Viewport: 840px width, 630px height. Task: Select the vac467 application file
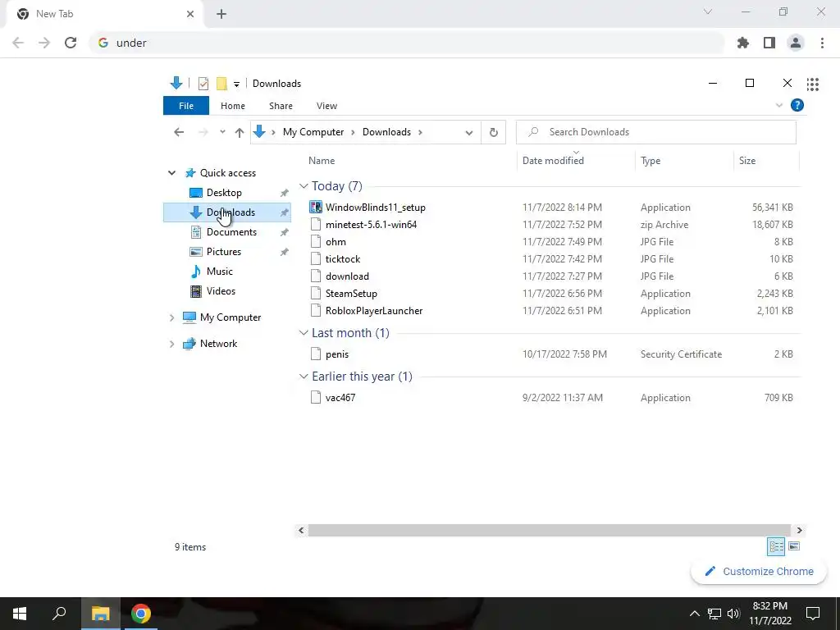tap(340, 398)
